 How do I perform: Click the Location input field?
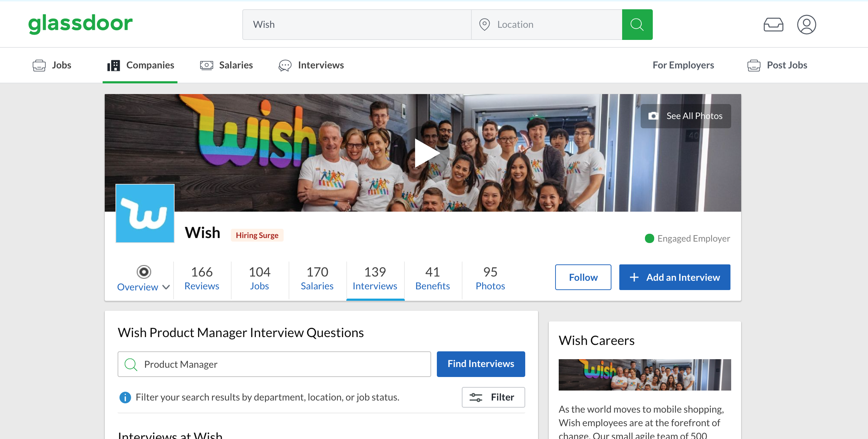pyautogui.click(x=547, y=25)
